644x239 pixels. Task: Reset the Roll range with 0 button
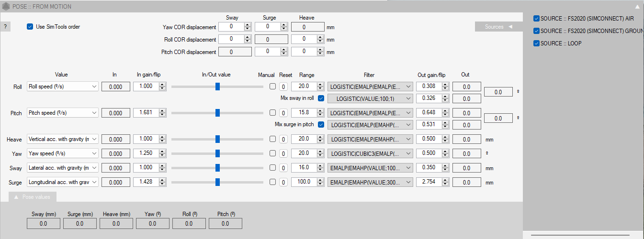[x=283, y=87]
